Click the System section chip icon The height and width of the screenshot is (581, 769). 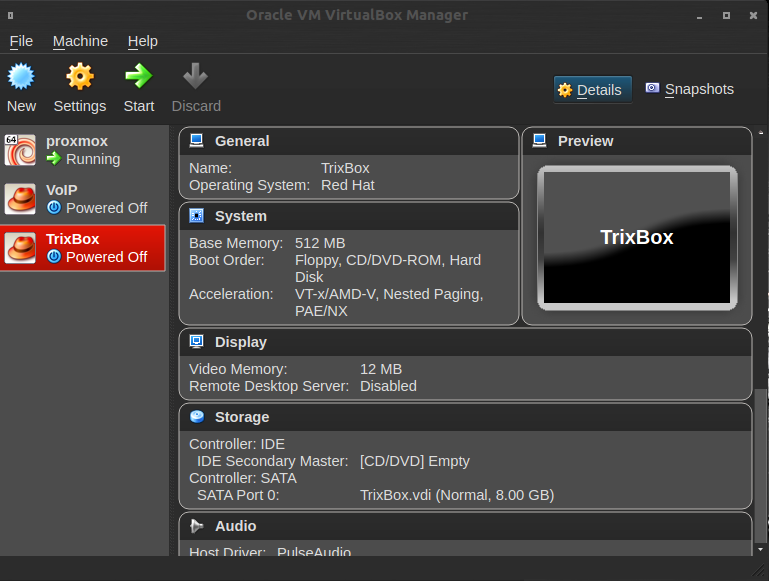click(x=197, y=216)
